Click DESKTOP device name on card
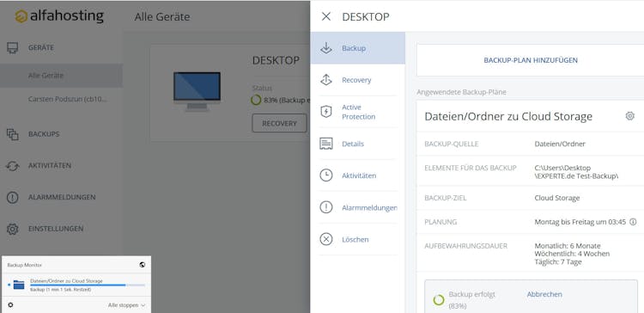The width and height of the screenshot is (644, 313). [276, 60]
